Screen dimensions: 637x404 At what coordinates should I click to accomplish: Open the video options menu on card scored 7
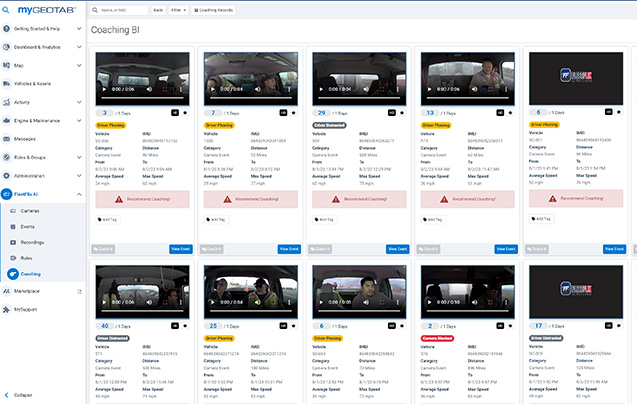click(289, 89)
